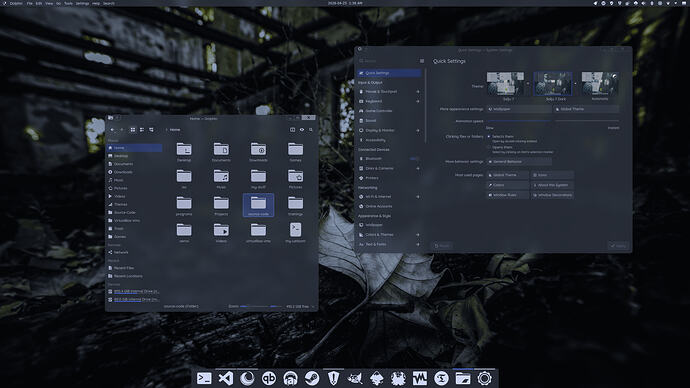Image resolution: width=690 pixels, height=388 pixels.
Task: Choose the dark theme thumbnail
Action: (553, 84)
